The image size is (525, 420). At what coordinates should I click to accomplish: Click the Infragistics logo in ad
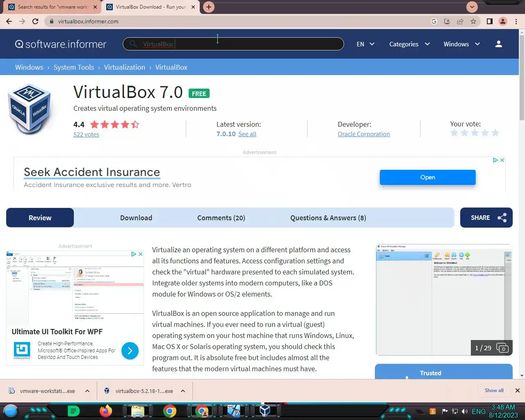tap(22, 351)
